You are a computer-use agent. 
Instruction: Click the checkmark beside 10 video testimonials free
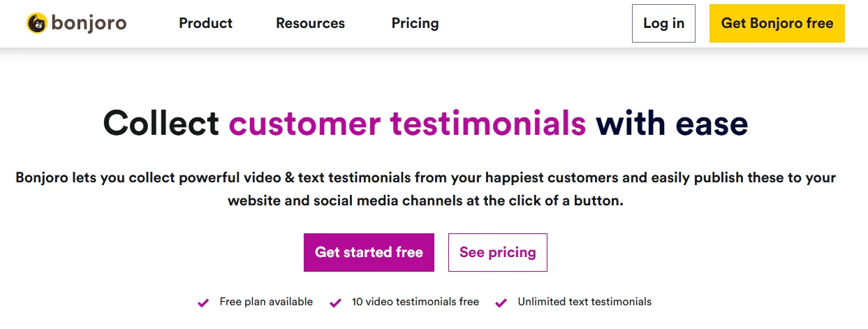coord(335,302)
